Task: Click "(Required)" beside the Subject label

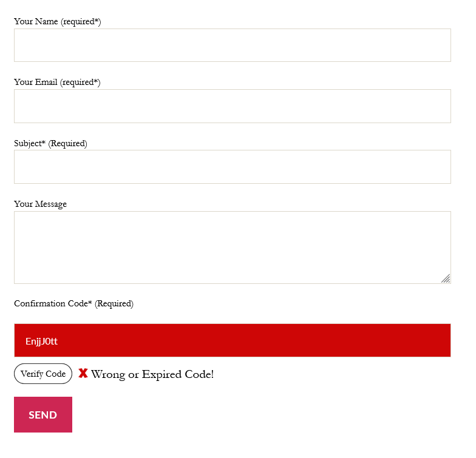Action: click(68, 144)
